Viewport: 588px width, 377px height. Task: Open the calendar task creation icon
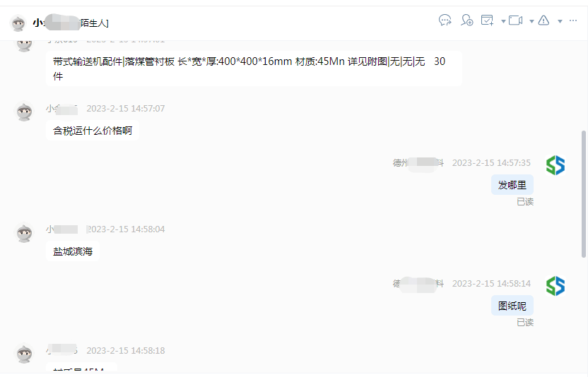[x=487, y=20]
